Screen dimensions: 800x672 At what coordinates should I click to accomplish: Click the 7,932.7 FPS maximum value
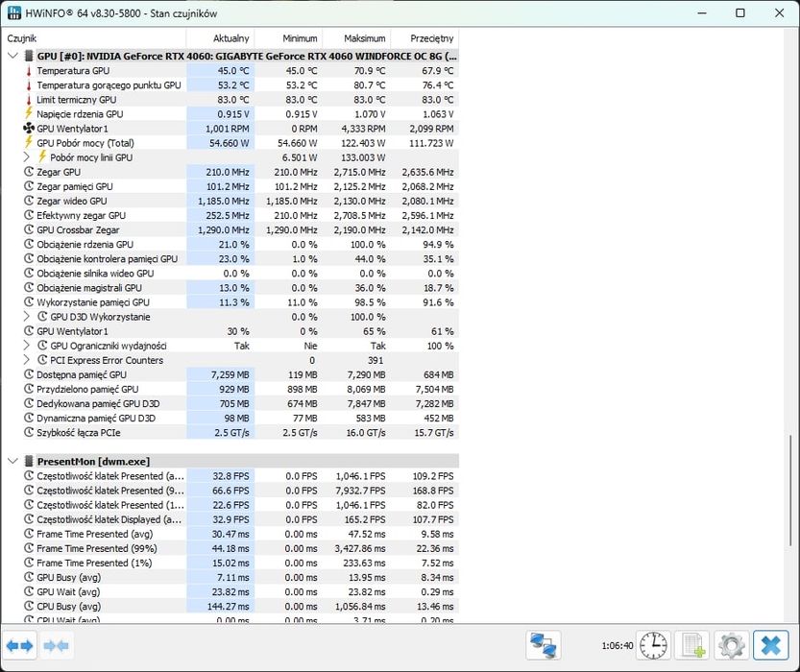(x=360, y=491)
